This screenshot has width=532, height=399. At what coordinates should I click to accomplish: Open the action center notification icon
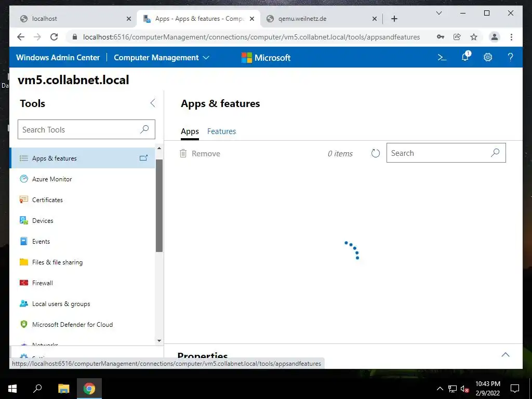point(515,389)
